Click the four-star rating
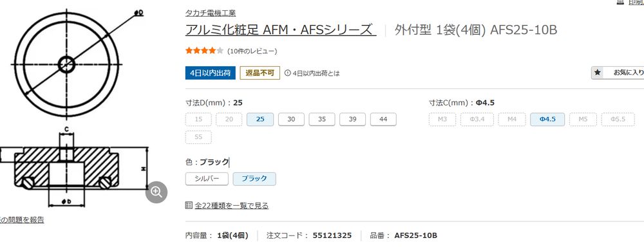 point(205,51)
